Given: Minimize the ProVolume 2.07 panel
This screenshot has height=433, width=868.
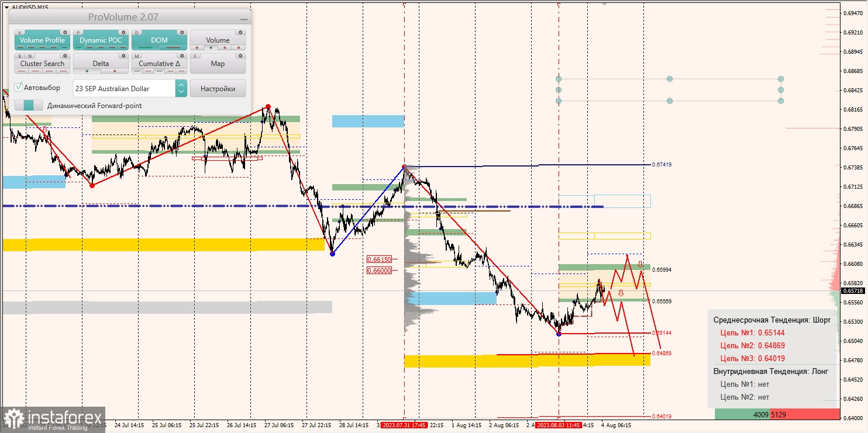Looking at the screenshot, I should pos(243,19).
